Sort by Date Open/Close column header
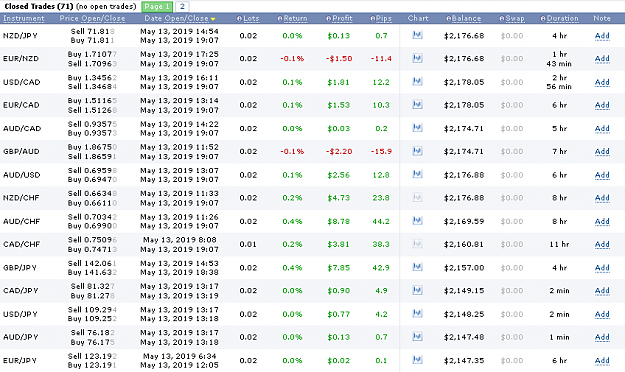The width and height of the screenshot is (625, 372). [177, 18]
